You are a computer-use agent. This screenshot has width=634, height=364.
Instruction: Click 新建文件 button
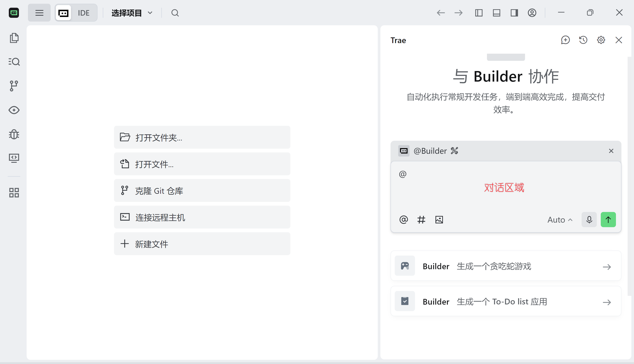[202, 244]
